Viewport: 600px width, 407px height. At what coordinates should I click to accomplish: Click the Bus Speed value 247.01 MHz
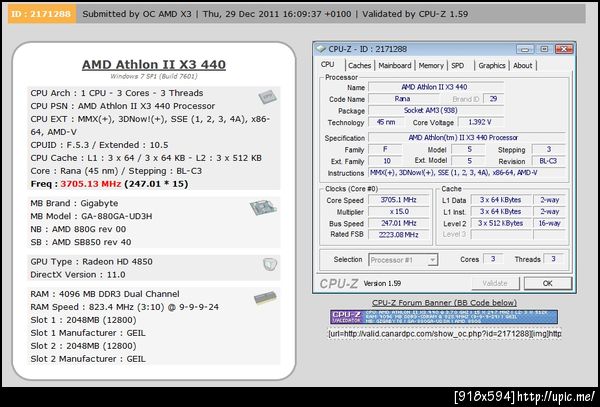399,223
